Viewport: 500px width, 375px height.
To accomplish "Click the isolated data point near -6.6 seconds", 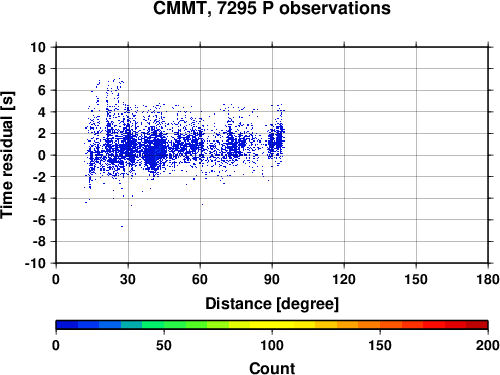I will click(x=122, y=226).
